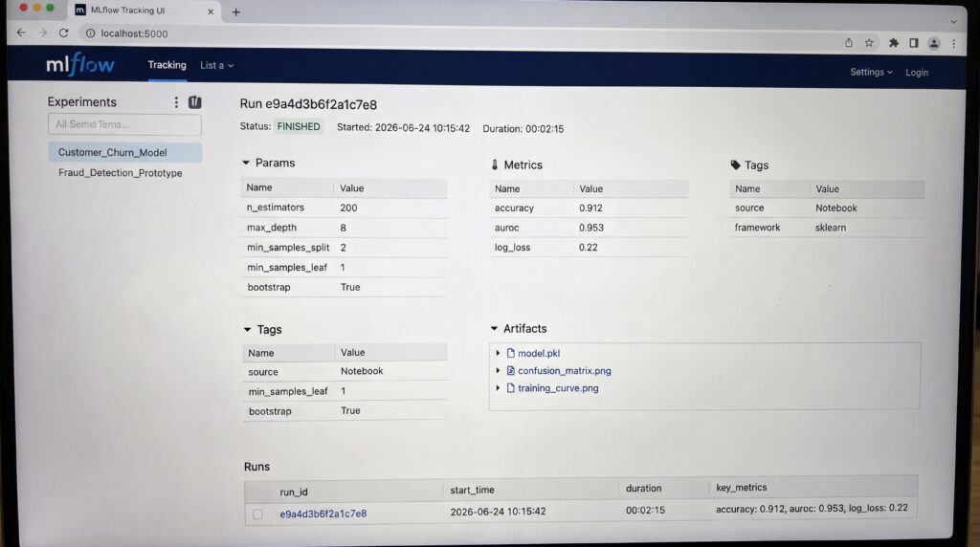980x547 pixels.
Task: Open the model.pkl artifact link
Action: click(539, 353)
